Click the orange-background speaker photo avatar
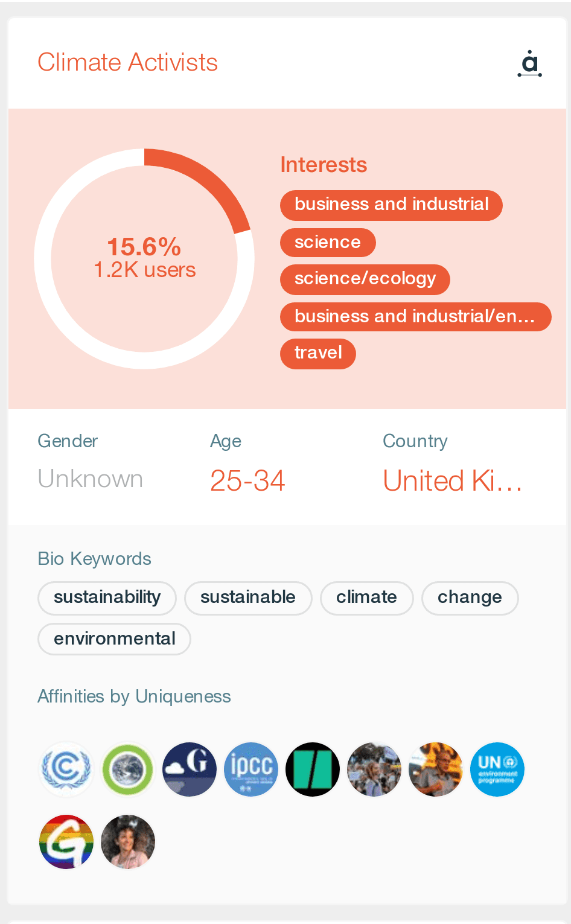571x924 pixels. (x=436, y=769)
